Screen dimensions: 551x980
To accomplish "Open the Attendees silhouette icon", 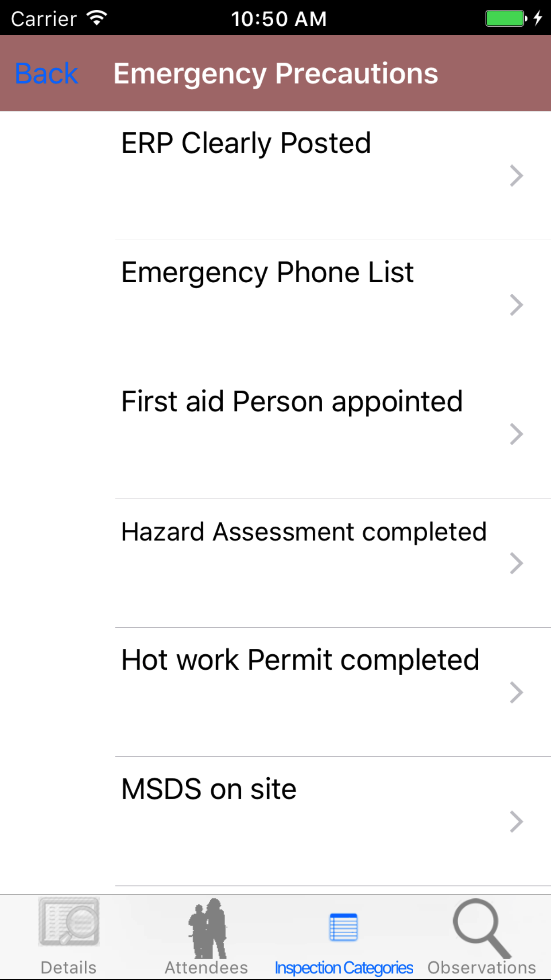I will coord(207,928).
